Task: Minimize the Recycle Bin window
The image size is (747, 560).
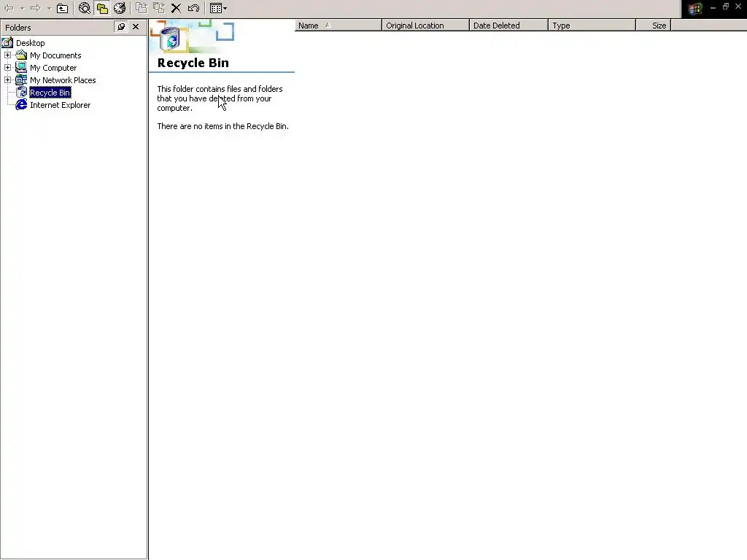Action: [x=713, y=7]
